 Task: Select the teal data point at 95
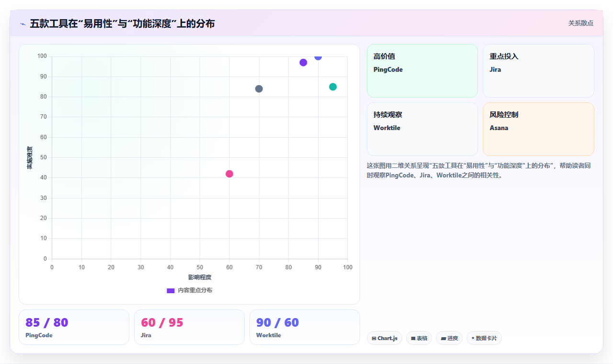[x=333, y=87]
